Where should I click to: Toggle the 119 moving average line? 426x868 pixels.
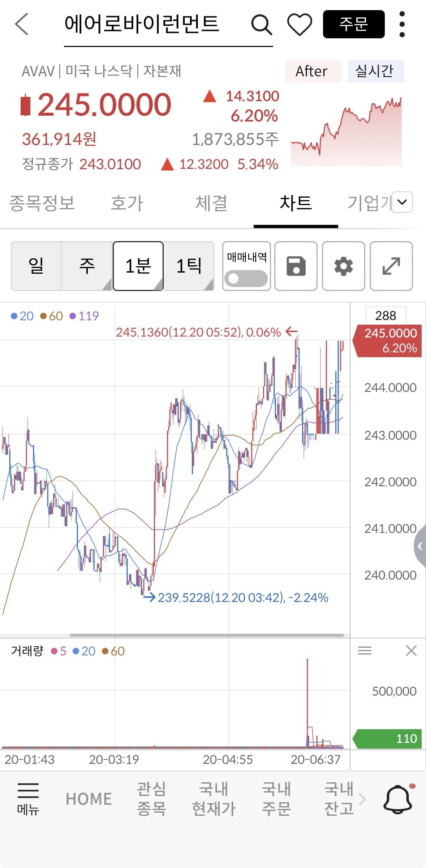pyautogui.click(x=84, y=316)
